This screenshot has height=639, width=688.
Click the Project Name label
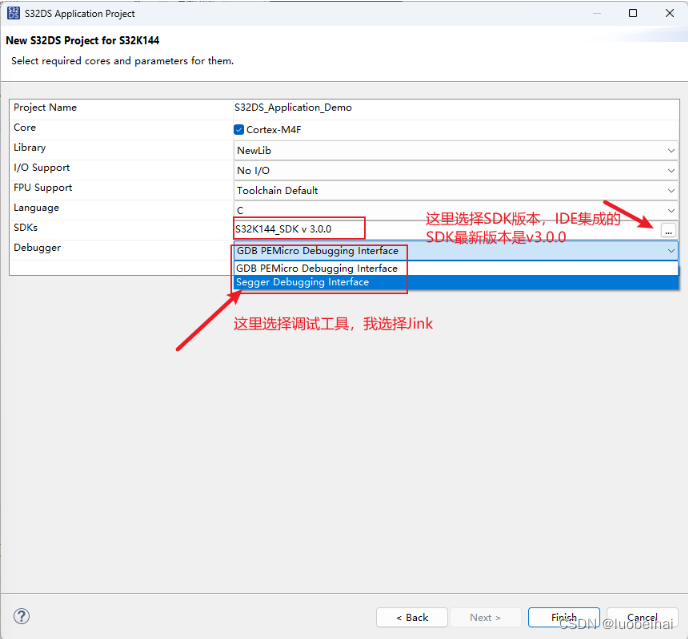pyautogui.click(x=45, y=108)
